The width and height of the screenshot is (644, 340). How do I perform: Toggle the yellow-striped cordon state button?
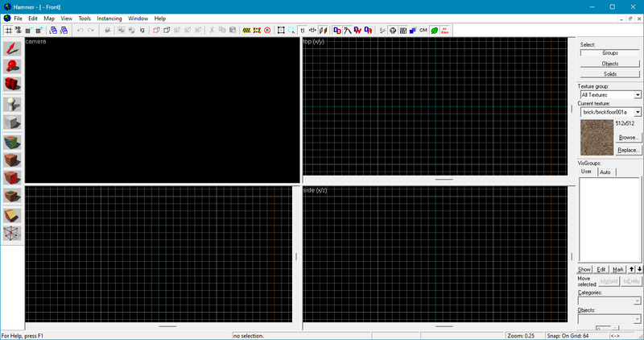(246, 30)
